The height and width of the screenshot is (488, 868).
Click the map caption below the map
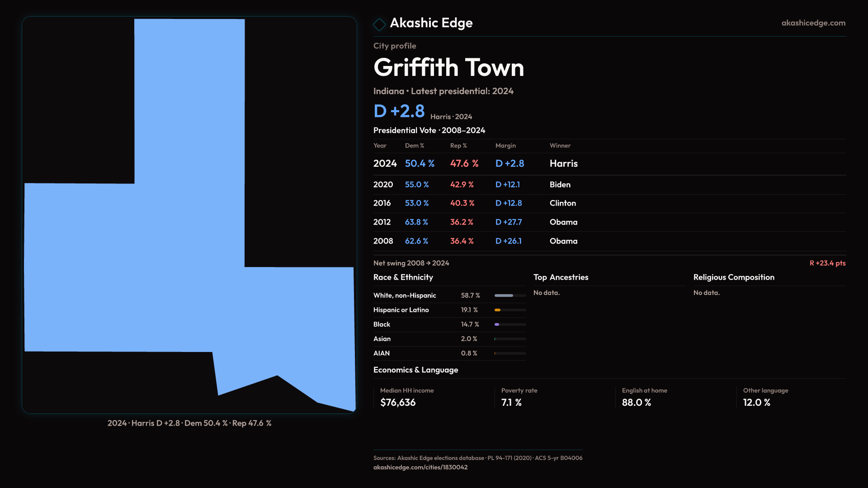pyautogui.click(x=189, y=423)
